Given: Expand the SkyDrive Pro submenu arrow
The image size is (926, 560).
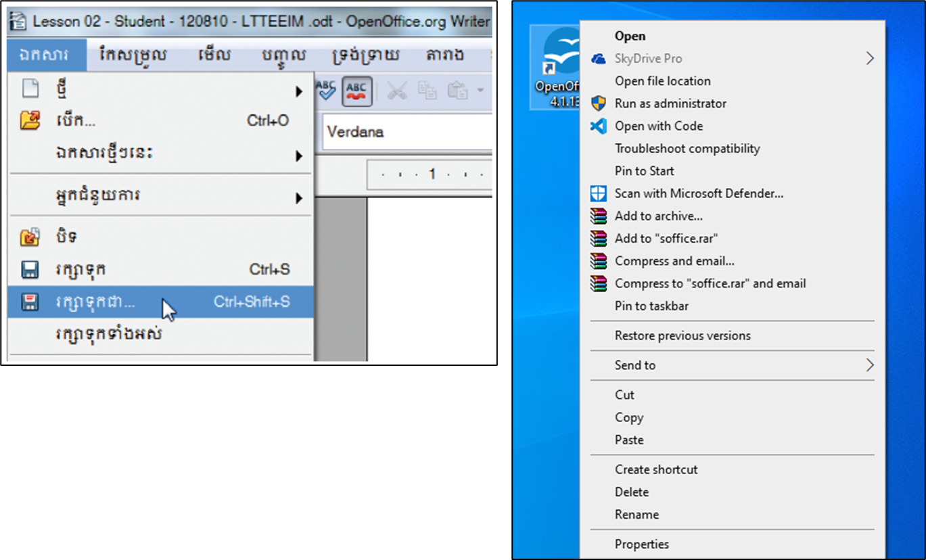Looking at the screenshot, I should (x=869, y=59).
